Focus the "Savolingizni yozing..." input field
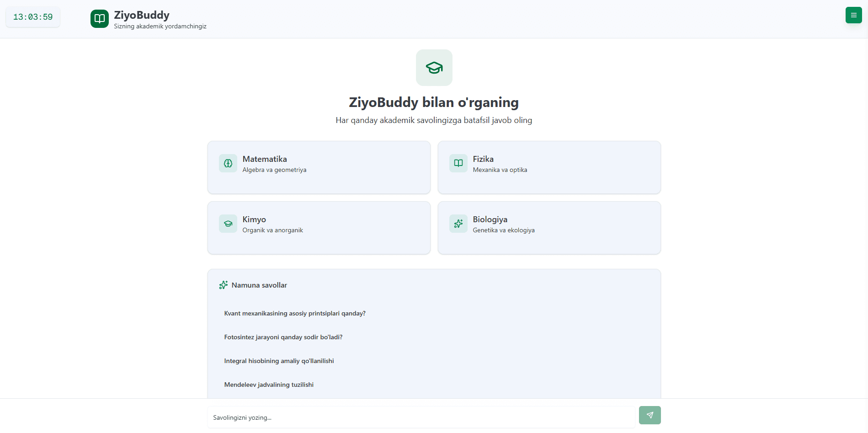Screen dimensions: 868x433 coord(421,417)
